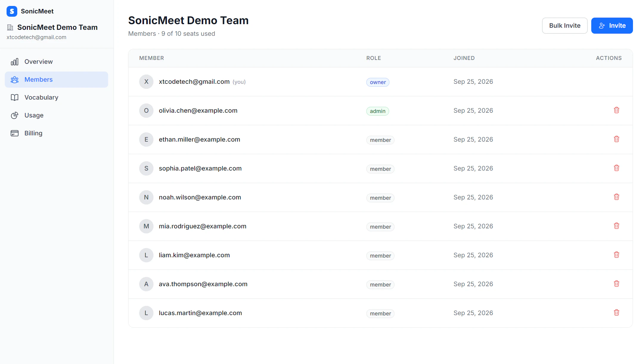Screen dimensions: 644x364
Task: Click the ROLE column header
Action: point(374,58)
